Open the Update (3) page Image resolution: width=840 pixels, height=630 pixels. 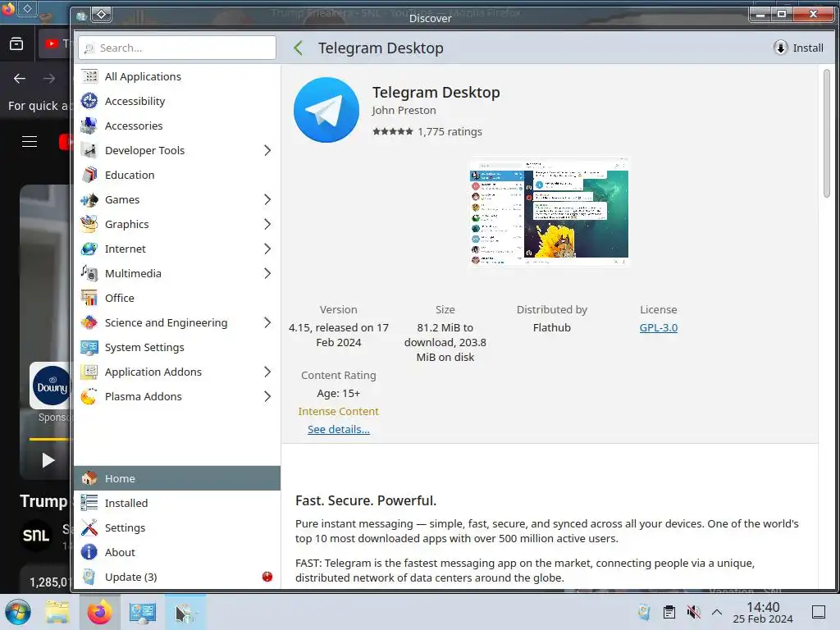pos(177,577)
